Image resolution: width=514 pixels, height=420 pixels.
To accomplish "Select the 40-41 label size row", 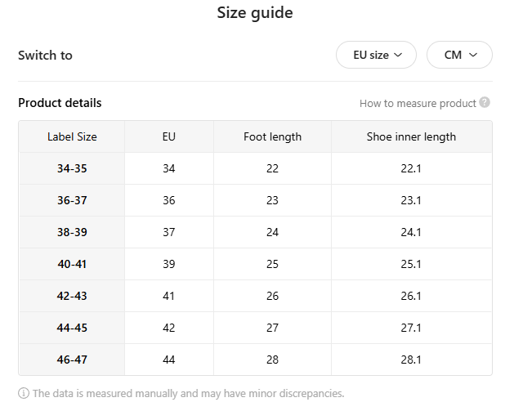I will click(255, 264).
